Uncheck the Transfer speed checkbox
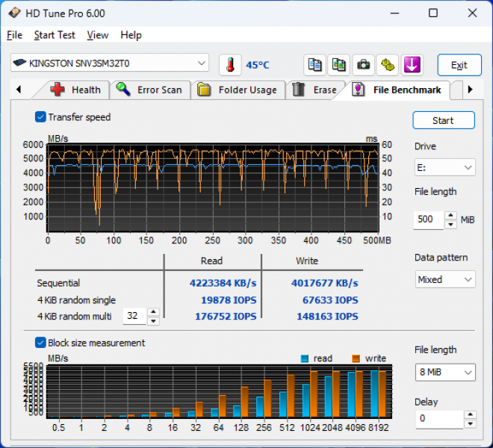 (x=40, y=116)
